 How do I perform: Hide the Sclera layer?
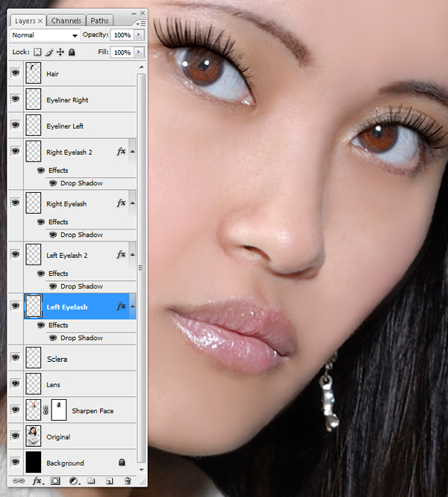(15, 357)
